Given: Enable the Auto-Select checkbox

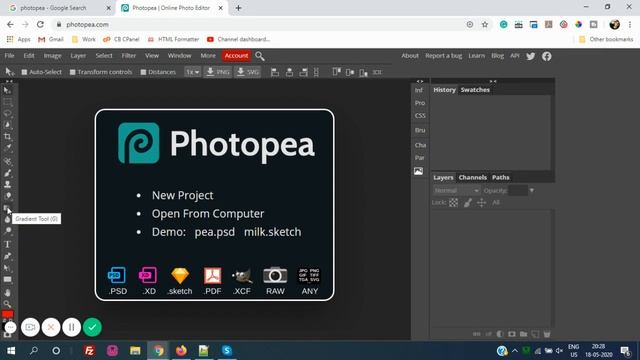Looking at the screenshot, I should [24, 72].
